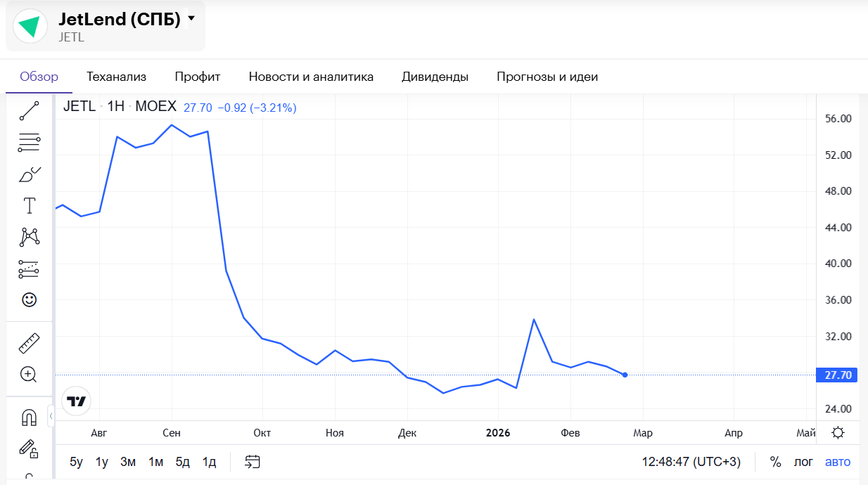The height and width of the screenshot is (485, 868).
Task: Open the go to date picker
Action: 253,462
